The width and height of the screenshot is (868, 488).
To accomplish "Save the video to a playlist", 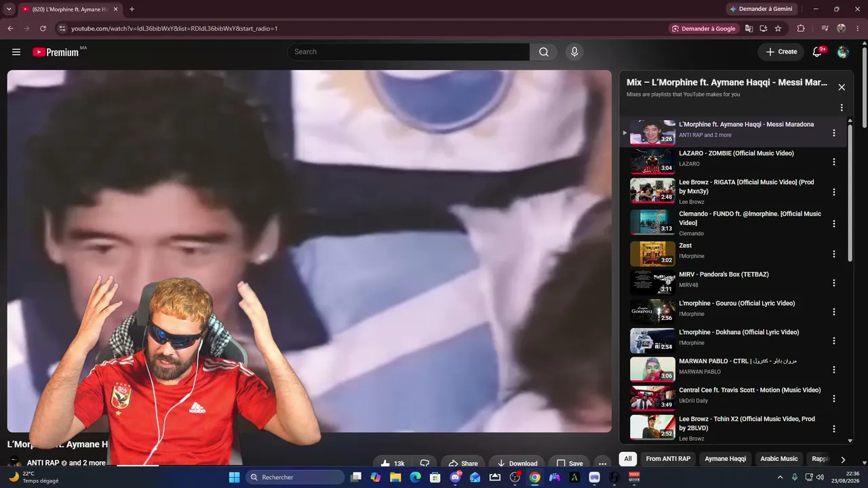I will pos(570,464).
